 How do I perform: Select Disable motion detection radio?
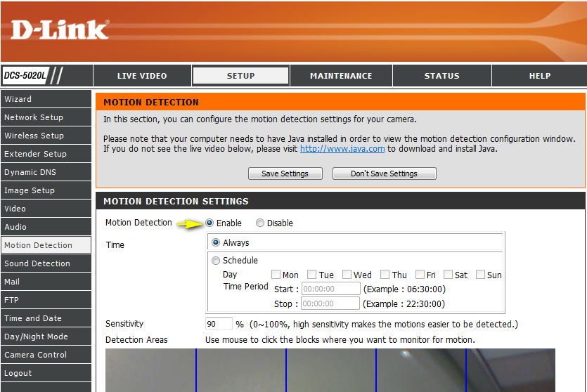point(260,223)
